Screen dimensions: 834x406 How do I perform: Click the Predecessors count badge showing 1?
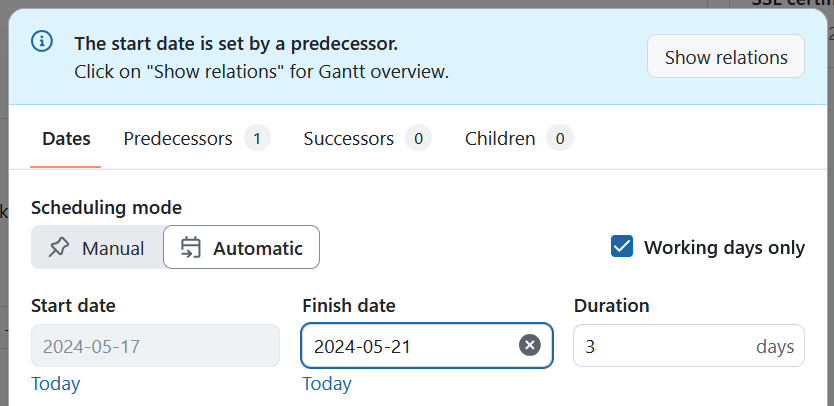[x=257, y=139]
